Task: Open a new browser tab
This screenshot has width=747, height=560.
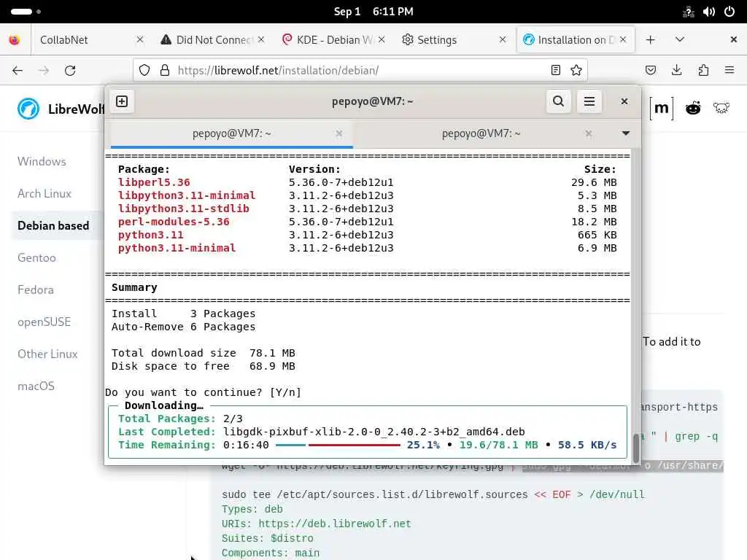Action: click(650, 39)
